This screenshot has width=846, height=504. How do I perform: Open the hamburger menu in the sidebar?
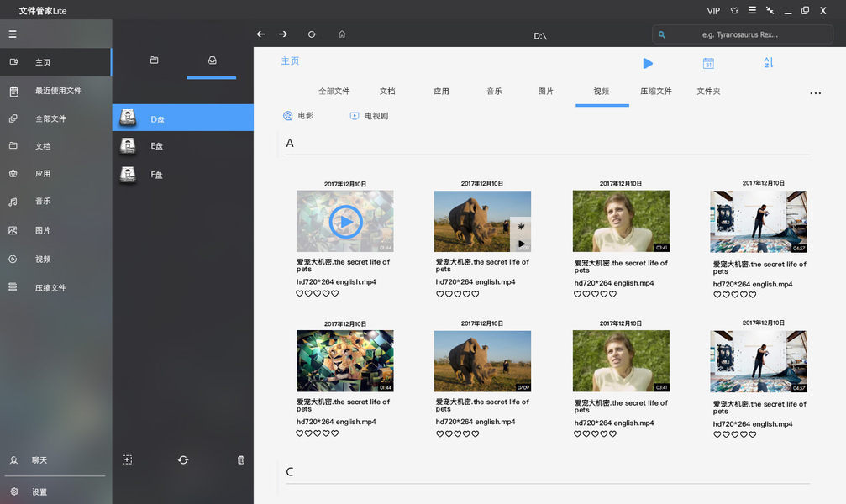(x=13, y=34)
